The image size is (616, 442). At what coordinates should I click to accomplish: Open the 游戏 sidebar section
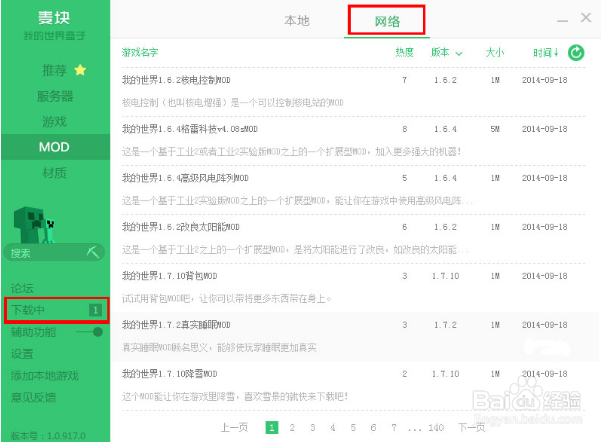55,122
